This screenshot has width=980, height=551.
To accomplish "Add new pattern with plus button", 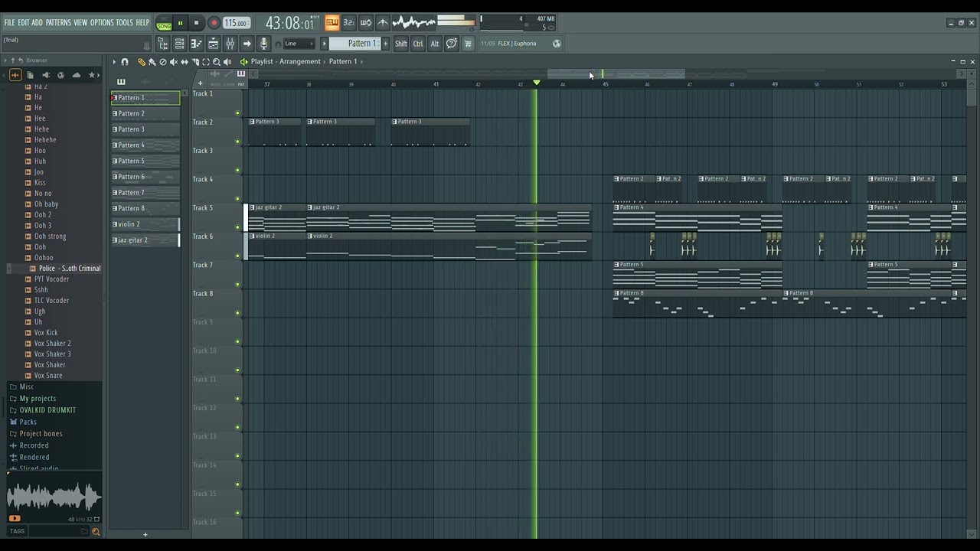I will point(385,44).
